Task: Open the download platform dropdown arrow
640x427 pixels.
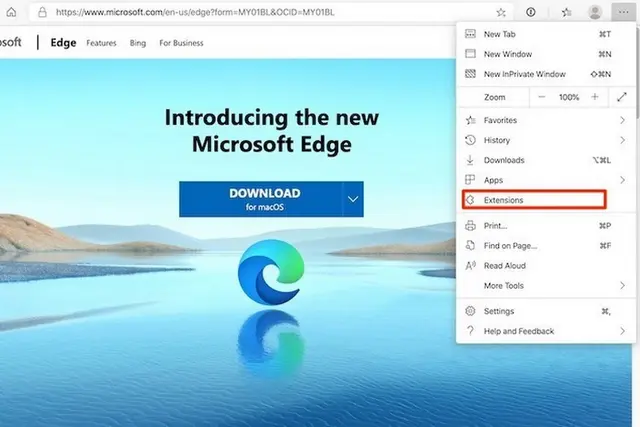Action: pyautogui.click(x=353, y=199)
